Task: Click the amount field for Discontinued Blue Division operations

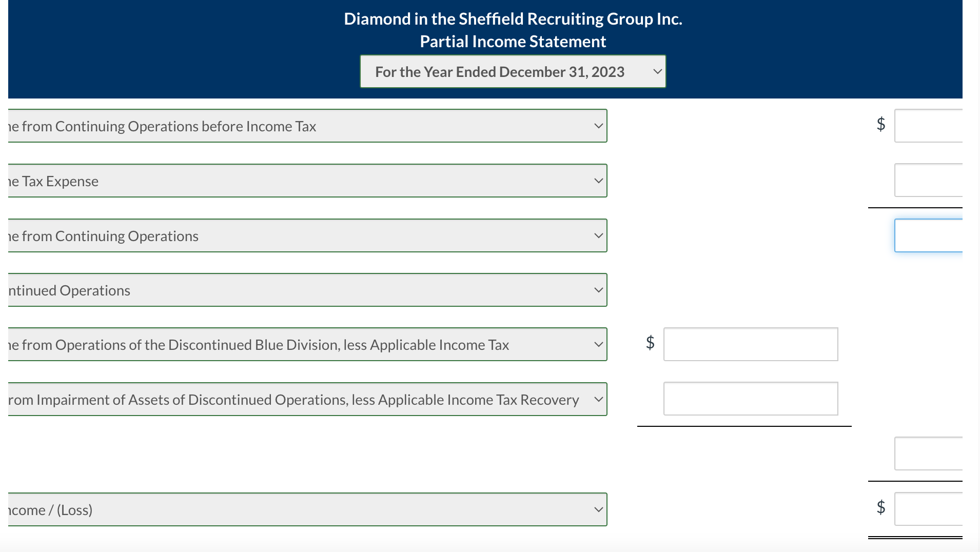Action: click(751, 344)
